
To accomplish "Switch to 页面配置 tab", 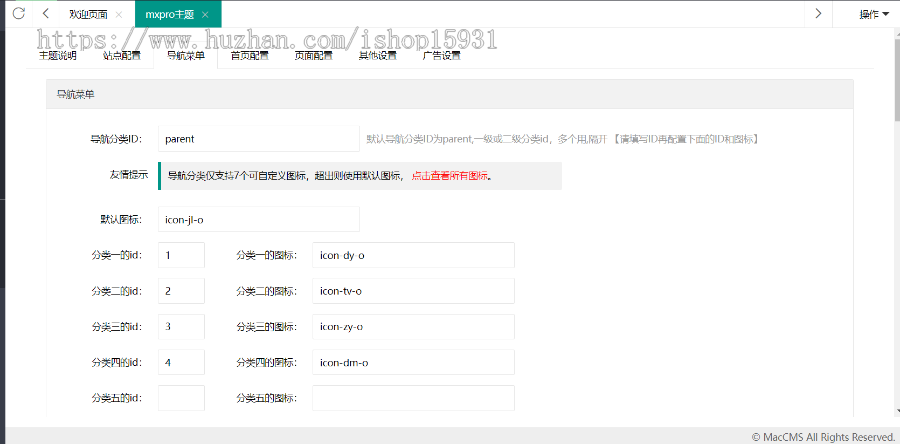I will (313, 56).
